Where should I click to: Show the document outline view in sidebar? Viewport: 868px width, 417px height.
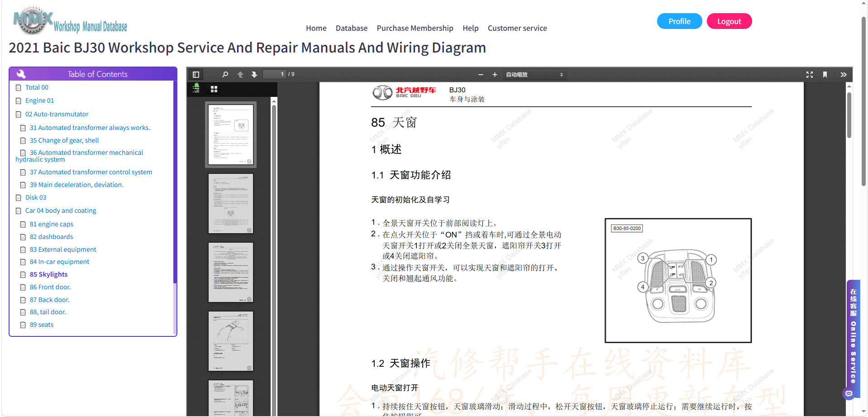[x=196, y=89]
